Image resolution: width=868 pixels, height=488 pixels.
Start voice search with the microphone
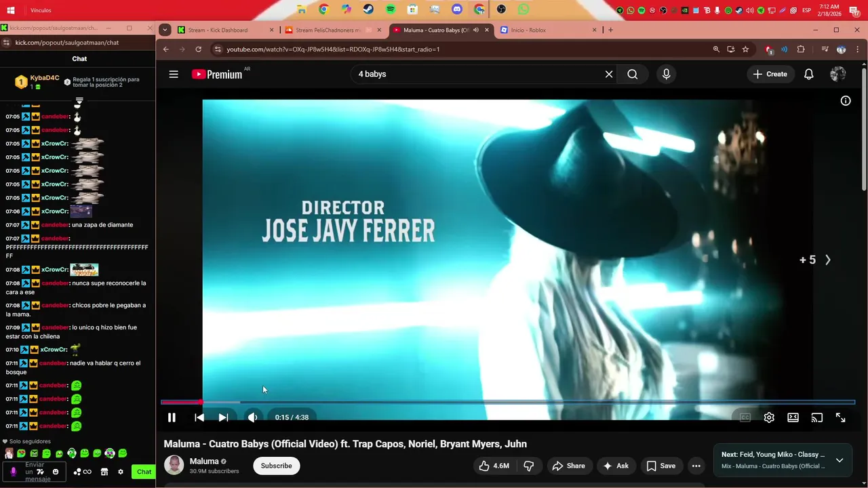tap(666, 74)
